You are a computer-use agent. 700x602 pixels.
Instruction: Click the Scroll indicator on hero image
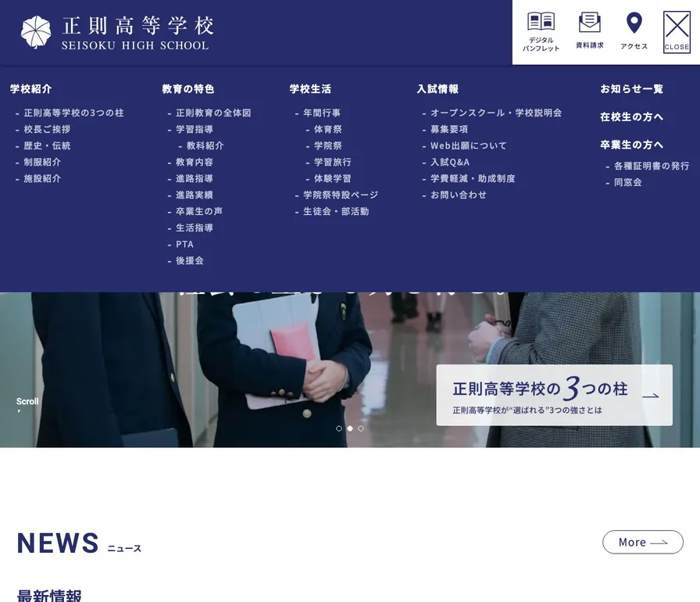click(27, 403)
